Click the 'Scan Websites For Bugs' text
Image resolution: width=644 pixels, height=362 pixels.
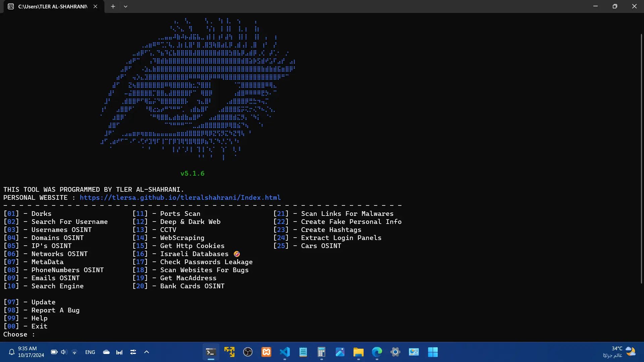point(204,270)
